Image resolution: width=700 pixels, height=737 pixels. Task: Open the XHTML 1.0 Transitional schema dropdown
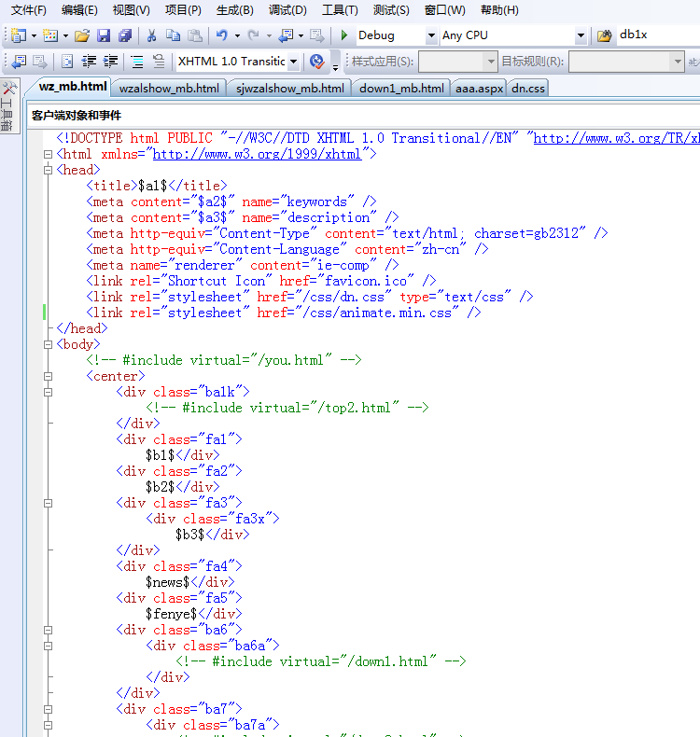pos(294,62)
